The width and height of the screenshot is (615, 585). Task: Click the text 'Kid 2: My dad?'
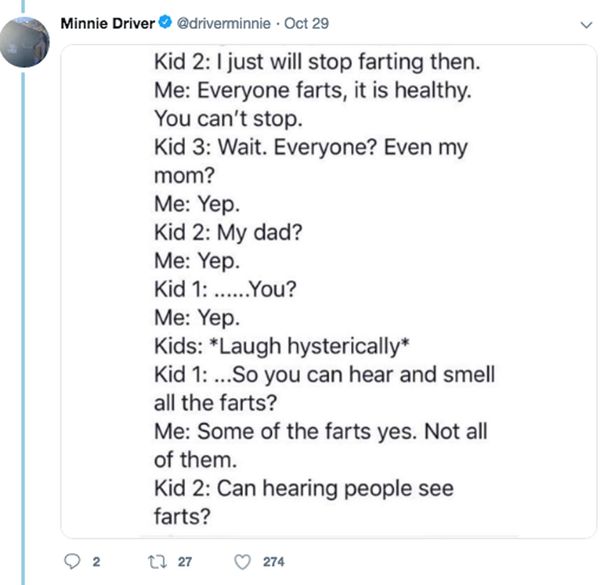(x=228, y=232)
